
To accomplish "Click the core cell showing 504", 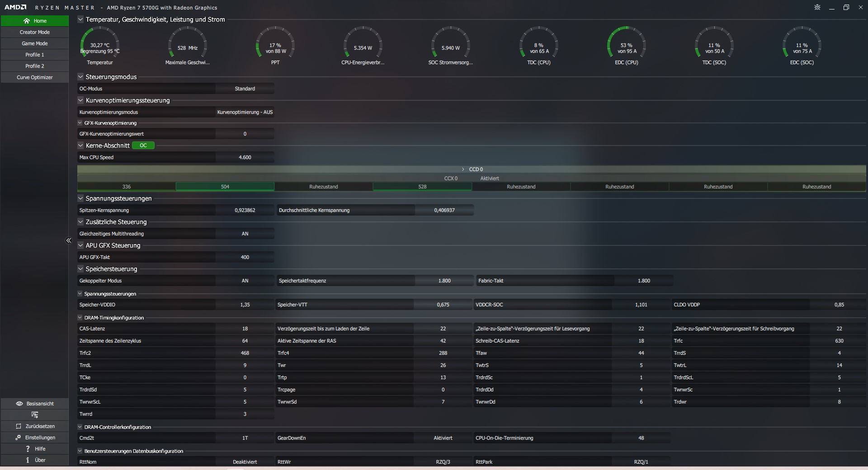I will (225, 187).
